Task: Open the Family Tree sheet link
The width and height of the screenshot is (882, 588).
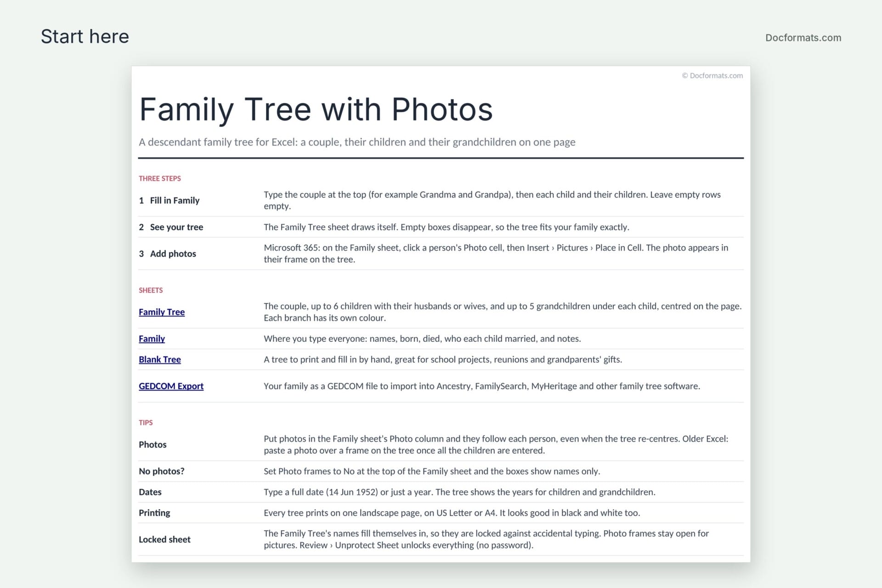Action: pyautogui.click(x=162, y=312)
